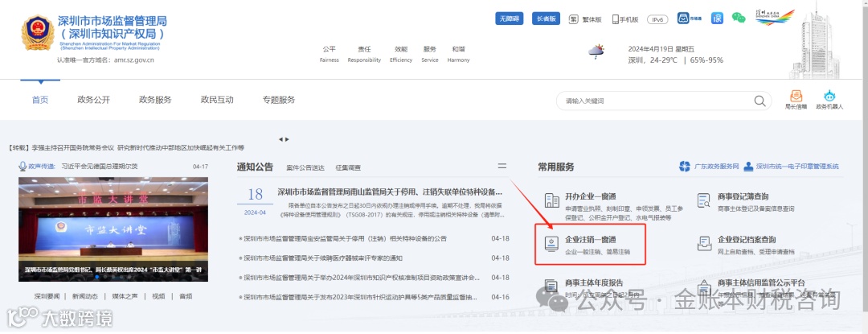Switch to the 通知公告 tab
The width and height of the screenshot is (868, 334).
coord(255,167)
